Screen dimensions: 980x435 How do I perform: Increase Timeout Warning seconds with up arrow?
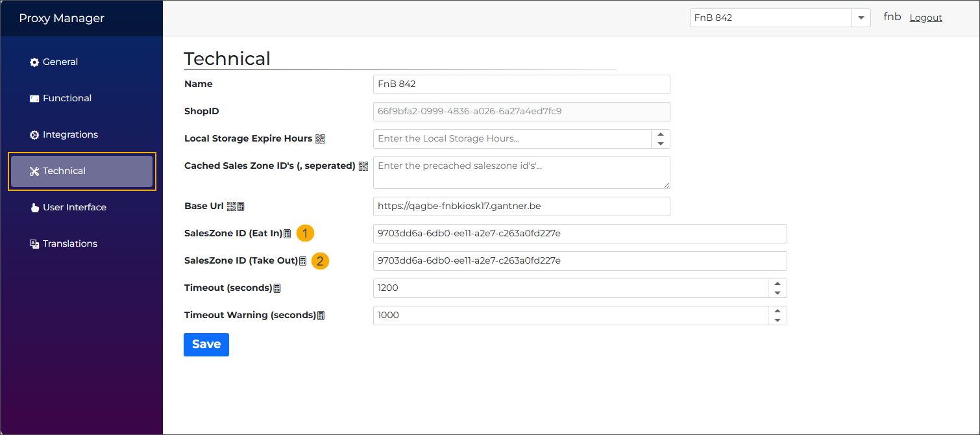(x=778, y=311)
